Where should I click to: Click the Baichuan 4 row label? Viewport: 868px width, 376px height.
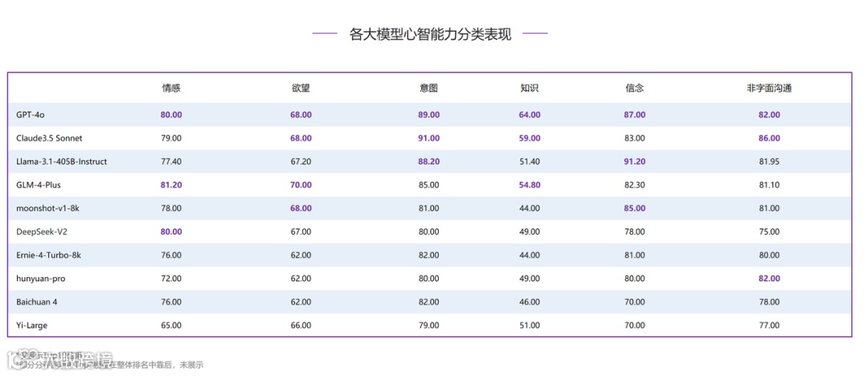(37, 302)
